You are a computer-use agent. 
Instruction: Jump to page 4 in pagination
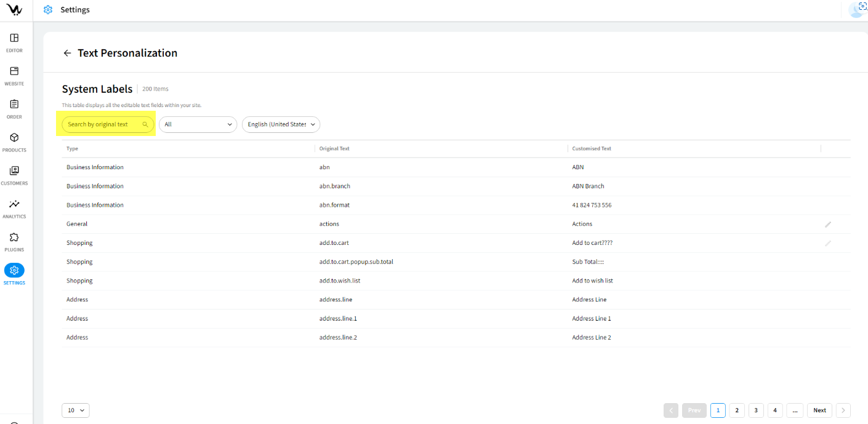click(775, 410)
